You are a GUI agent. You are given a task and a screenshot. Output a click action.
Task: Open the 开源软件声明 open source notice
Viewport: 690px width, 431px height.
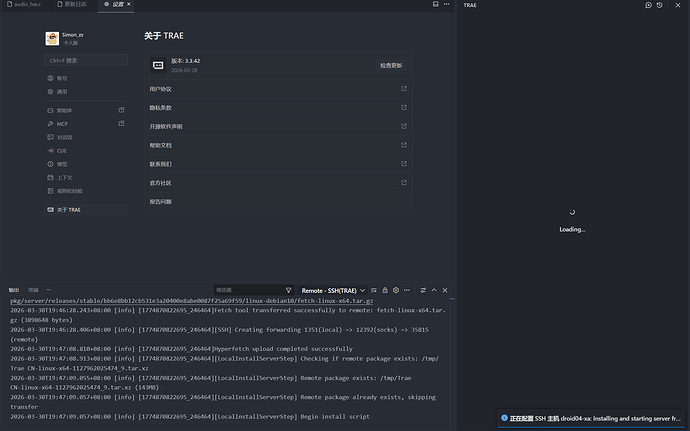(278, 126)
